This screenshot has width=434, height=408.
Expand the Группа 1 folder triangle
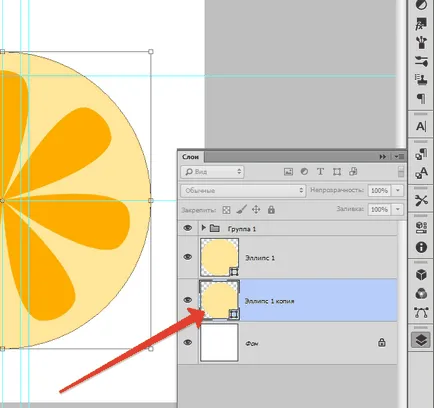tap(203, 228)
